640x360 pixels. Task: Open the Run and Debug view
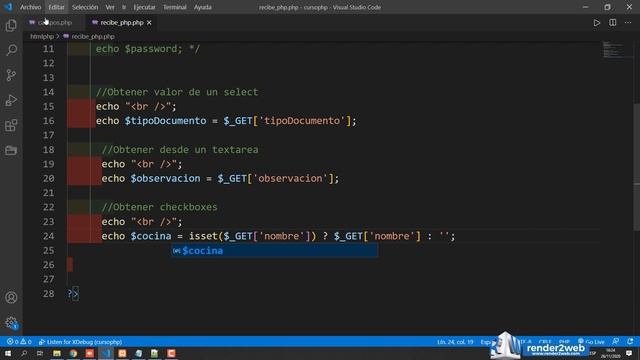[x=11, y=100]
